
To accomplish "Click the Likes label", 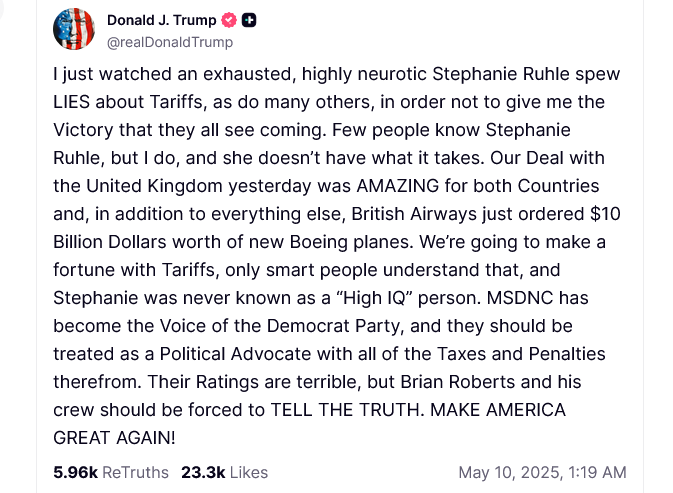I will tap(249, 472).
